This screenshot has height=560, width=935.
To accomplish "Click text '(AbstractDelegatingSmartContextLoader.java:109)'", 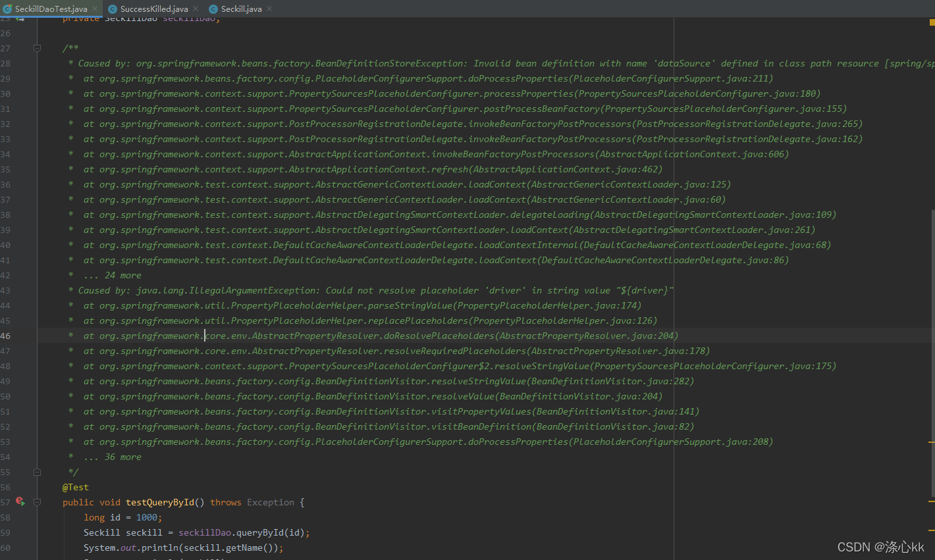I will [x=713, y=215].
